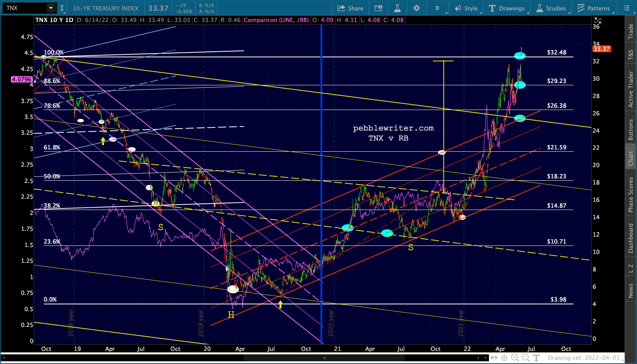Click the 'R: 0.46' range readout
This screenshot has height=364, width=637.
pyautogui.click(x=230, y=20)
